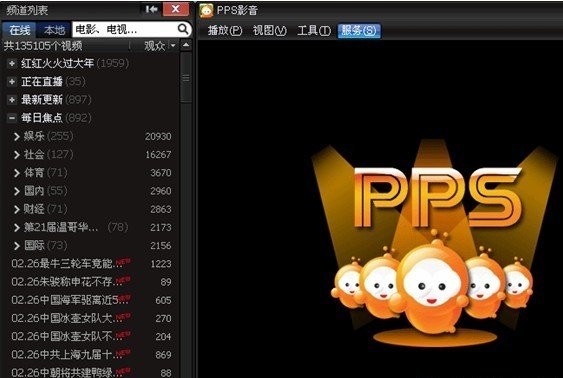Switch to the 在线 tab
The image size is (563, 378).
(19, 30)
